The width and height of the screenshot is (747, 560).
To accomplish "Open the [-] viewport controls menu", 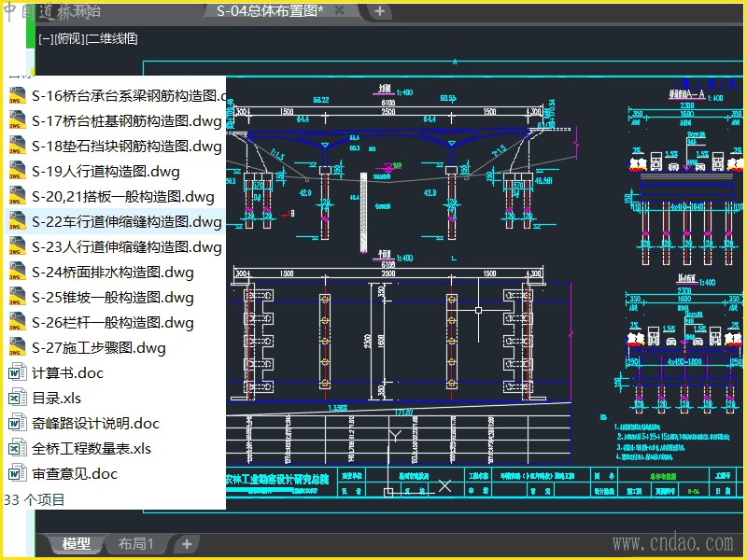I will (46, 39).
